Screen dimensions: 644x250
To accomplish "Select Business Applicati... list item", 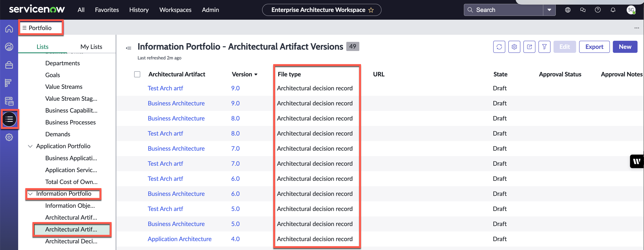I will 71,158.
